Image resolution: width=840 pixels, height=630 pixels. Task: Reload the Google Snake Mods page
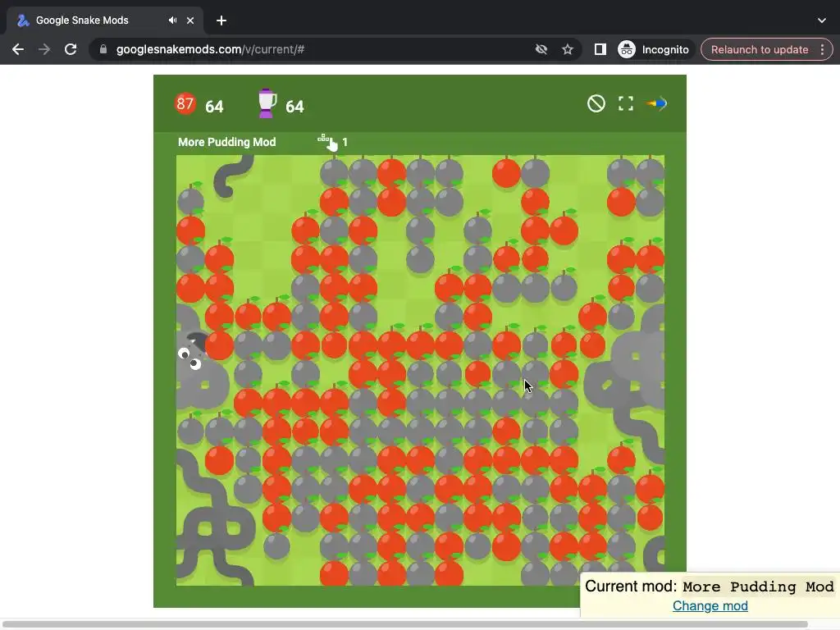(x=71, y=49)
